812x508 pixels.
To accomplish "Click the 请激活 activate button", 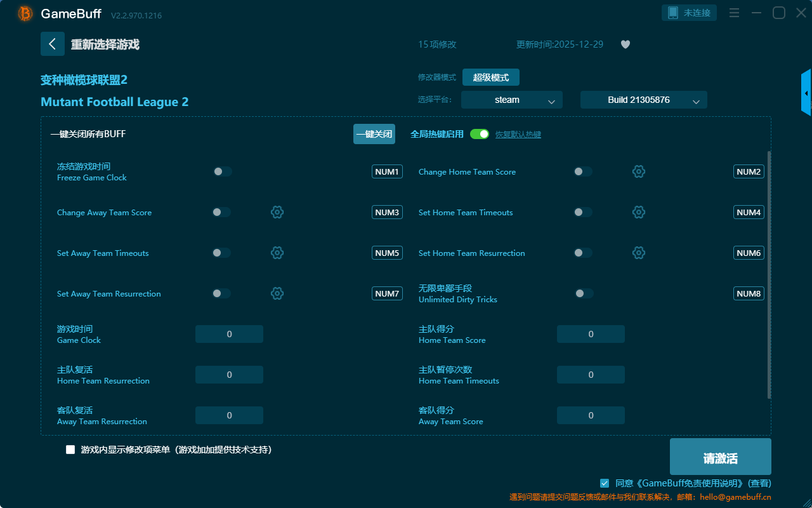I will pyautogui.click(x=720, y=457).
